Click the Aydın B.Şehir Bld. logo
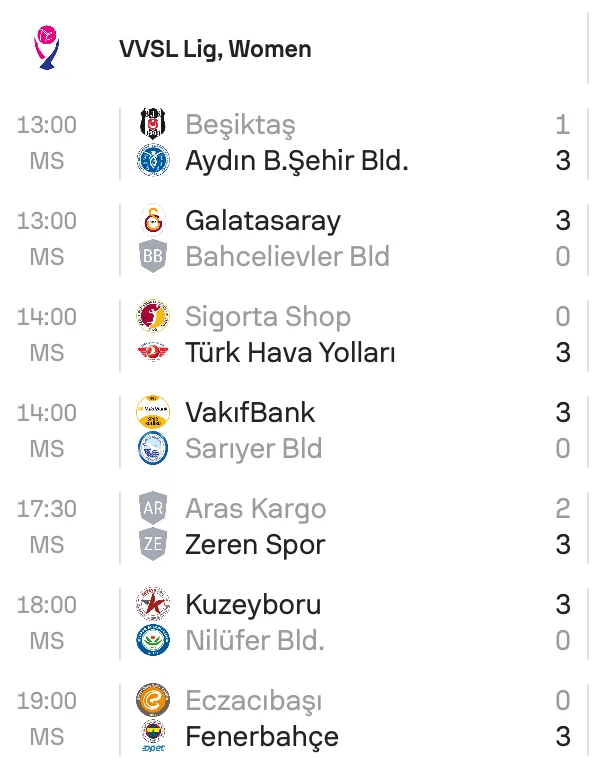The image size is (615, 779). tap(153, 161)
